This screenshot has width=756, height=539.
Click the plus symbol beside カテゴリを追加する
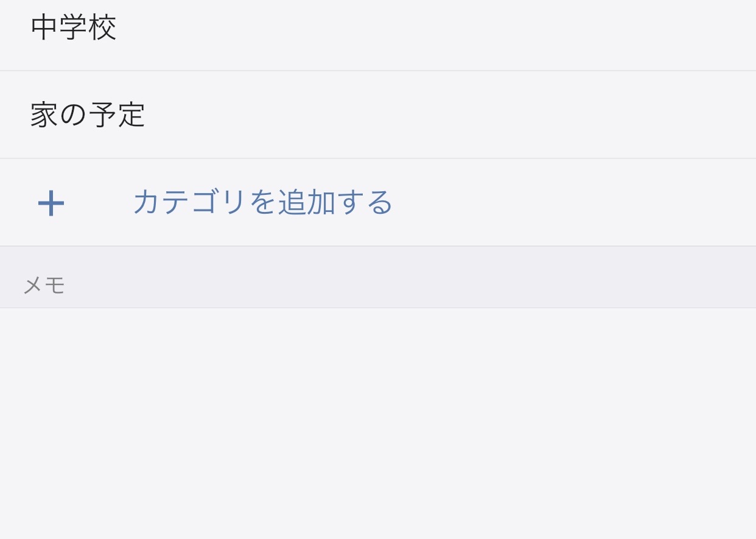point(51,203)
